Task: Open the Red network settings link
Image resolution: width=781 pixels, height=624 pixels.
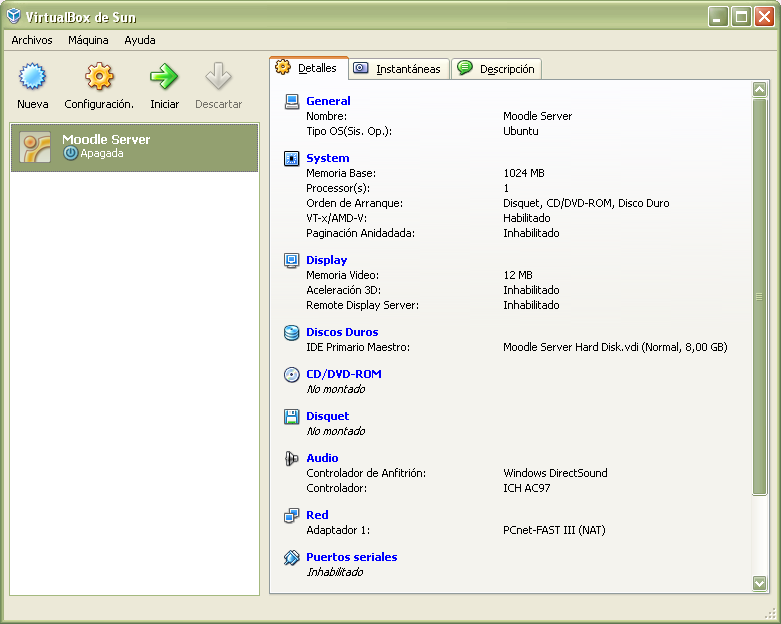Action: point(317,515)
